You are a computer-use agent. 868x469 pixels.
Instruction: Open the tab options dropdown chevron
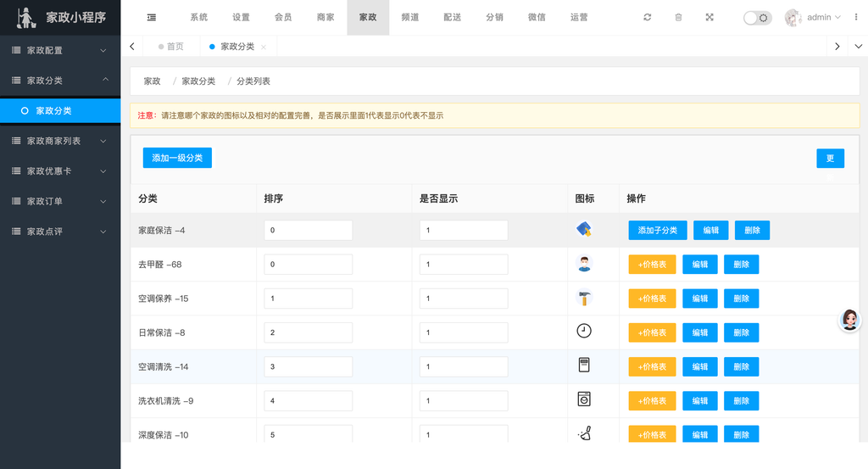(x=858, y=47)
